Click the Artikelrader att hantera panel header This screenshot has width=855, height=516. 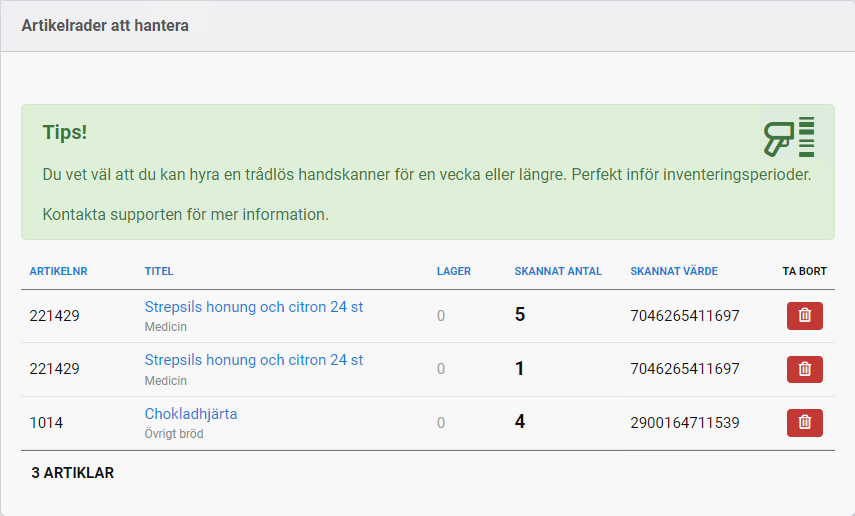tap(105, 26)
